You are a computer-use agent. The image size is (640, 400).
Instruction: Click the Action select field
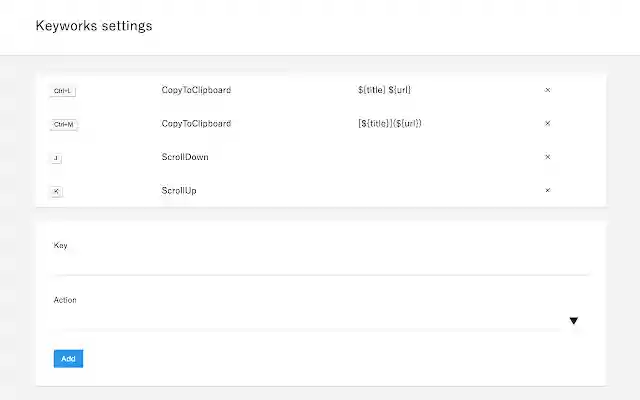coord(310,320)
